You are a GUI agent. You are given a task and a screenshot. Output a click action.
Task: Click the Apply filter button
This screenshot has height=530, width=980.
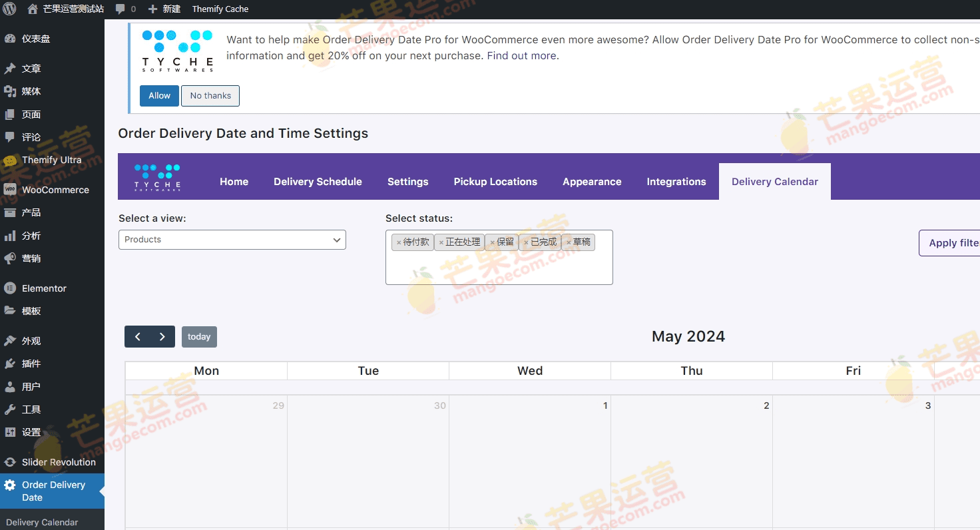point(950,243)
